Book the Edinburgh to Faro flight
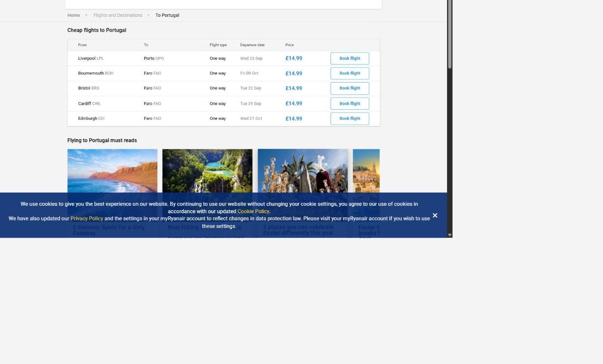Viewport: 603px width, 364px height. coord(350,118)
